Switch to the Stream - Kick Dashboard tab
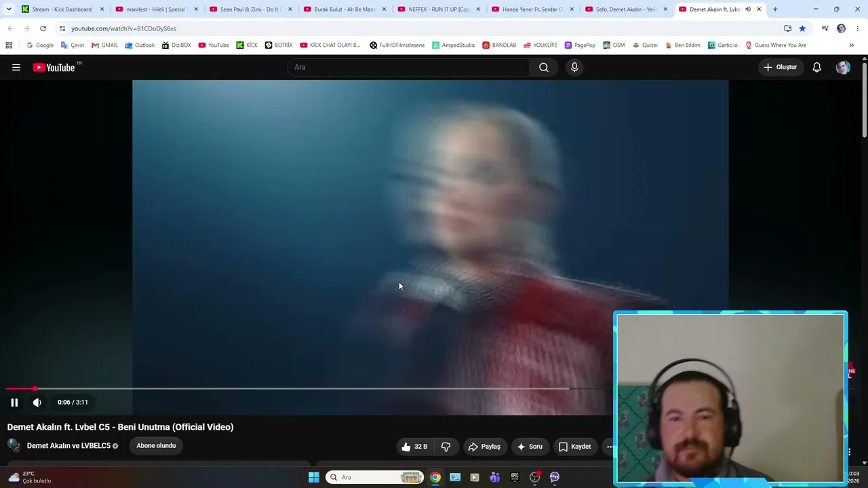868x488 pixels. click(x=62, y=9)
